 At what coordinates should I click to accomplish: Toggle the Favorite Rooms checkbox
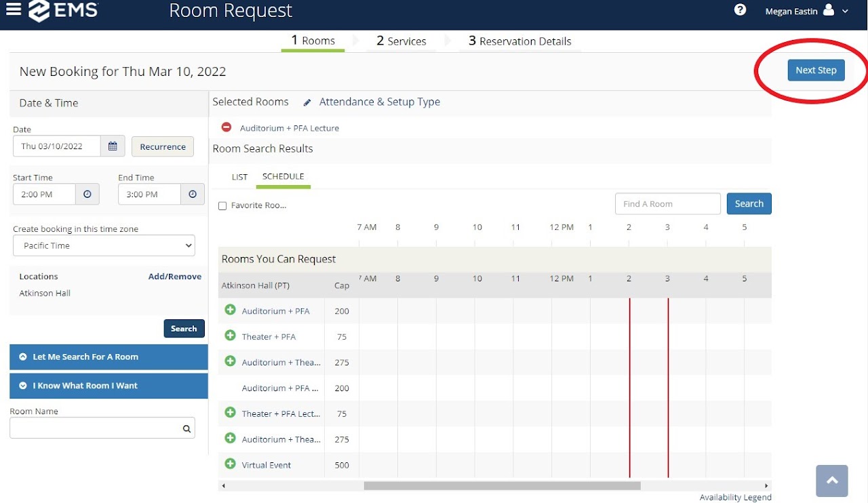(222, 206)
